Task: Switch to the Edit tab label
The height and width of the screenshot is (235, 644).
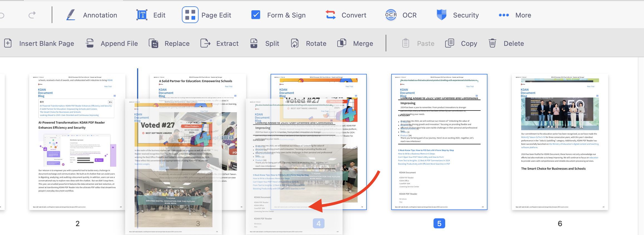Action: 159,15
